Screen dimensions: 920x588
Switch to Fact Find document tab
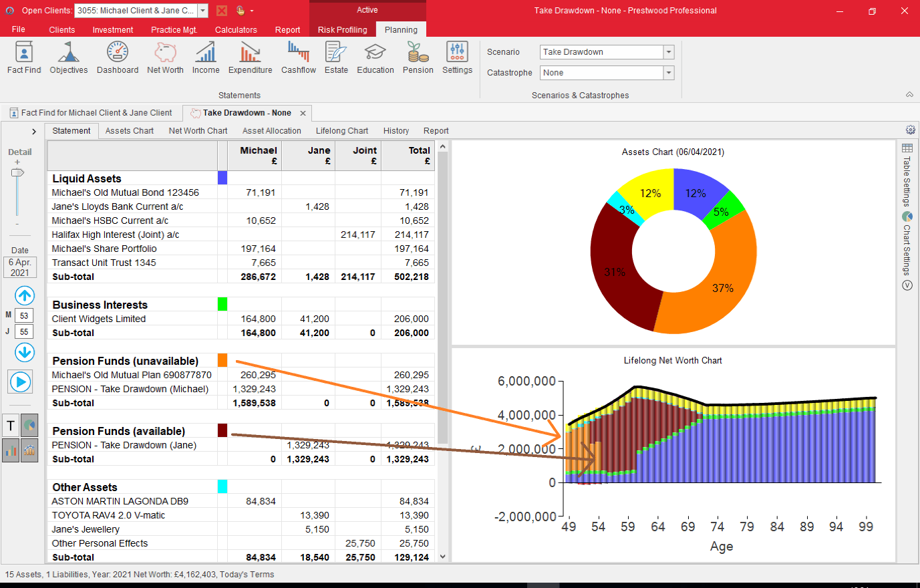pos(91,113)
